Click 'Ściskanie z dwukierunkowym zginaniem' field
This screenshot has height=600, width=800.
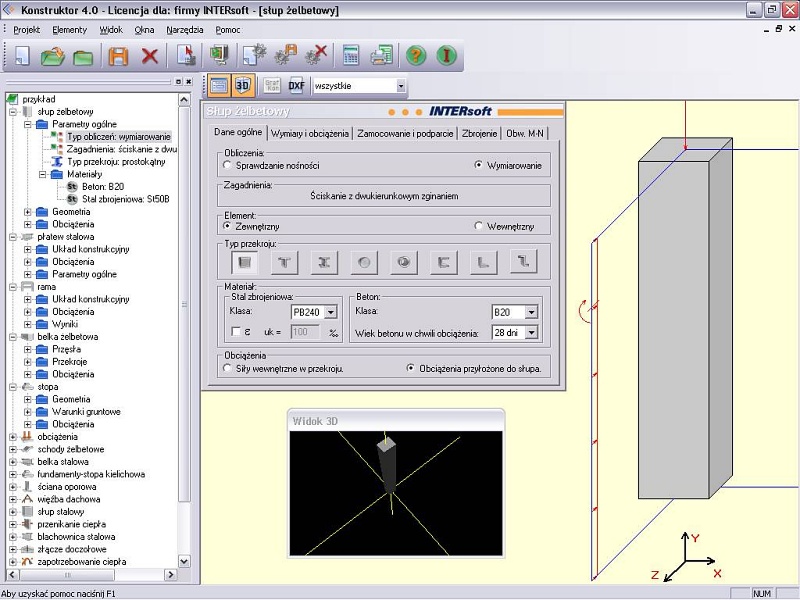click(384, 196)
